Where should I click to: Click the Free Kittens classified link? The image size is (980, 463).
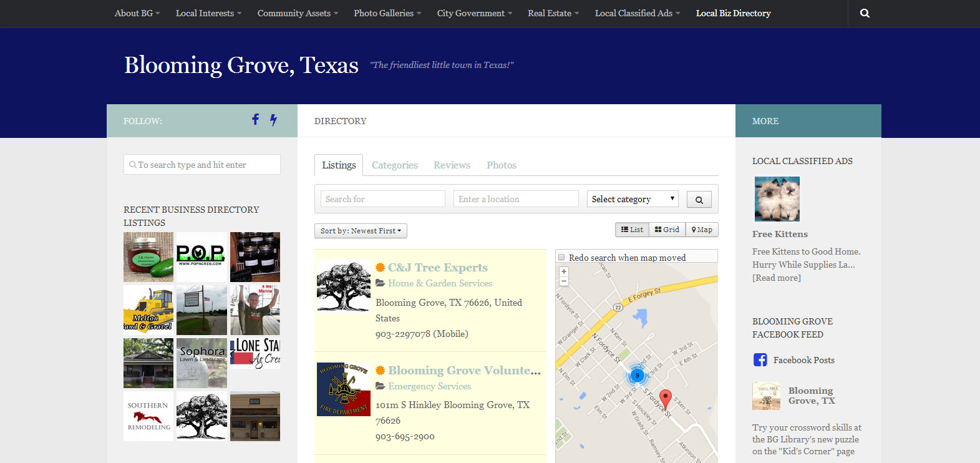[x=780, y=234]
